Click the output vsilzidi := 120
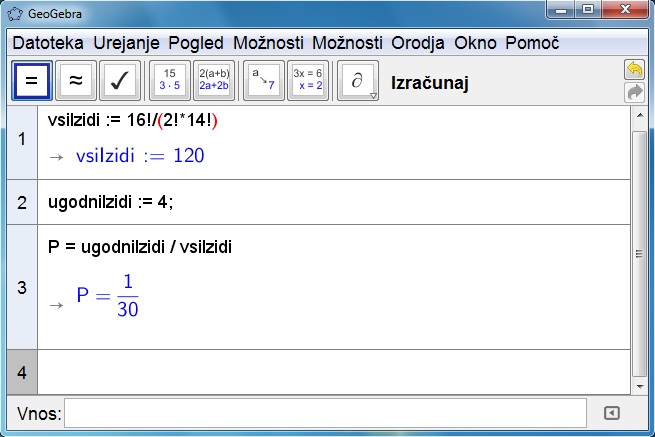The height and width of the screenshot is (437, 655). coord(140,155)
